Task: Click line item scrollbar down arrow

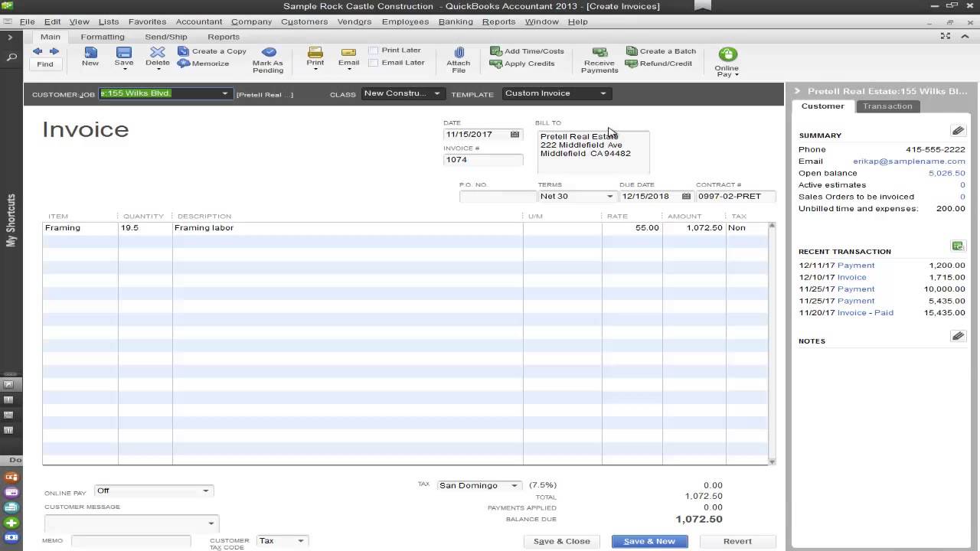Action: pos(771,461)
